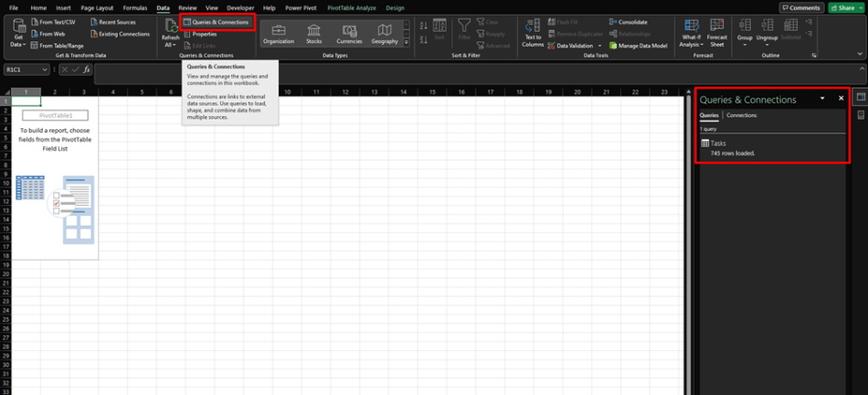Open Recent Sources
Image resolution: width=868 pixels, height=395 pixels.
pos(113,22)
